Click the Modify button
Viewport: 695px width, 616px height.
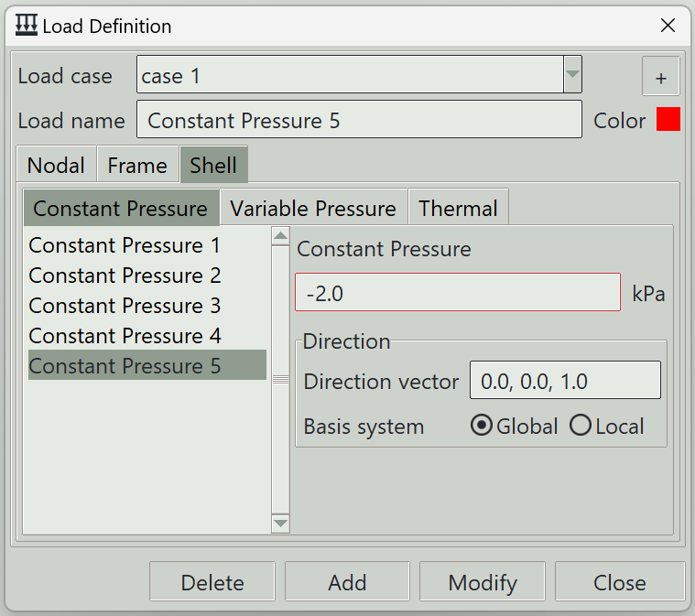483,582
